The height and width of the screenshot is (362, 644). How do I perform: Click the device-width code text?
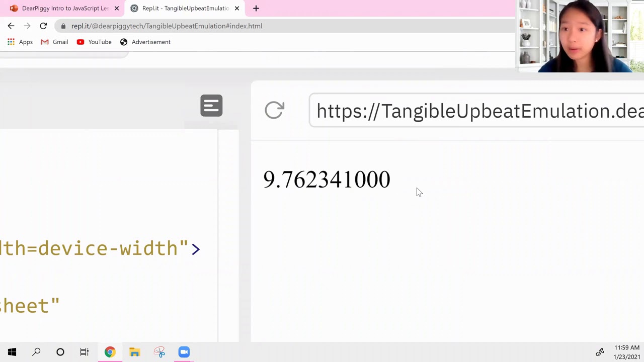pyautogui.click(x=100, y=248)
